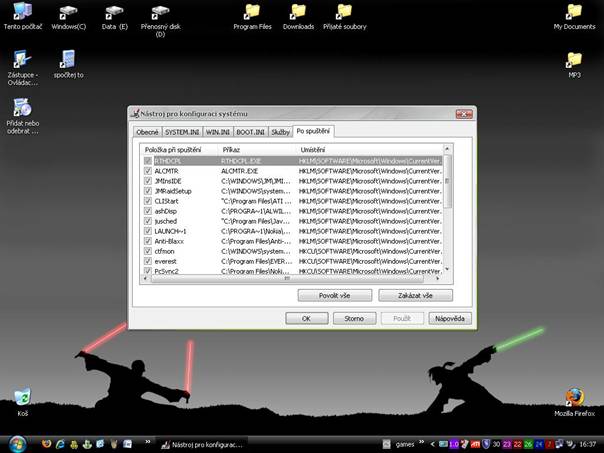Click the red 22 temperature tray icon

[517, 444]
